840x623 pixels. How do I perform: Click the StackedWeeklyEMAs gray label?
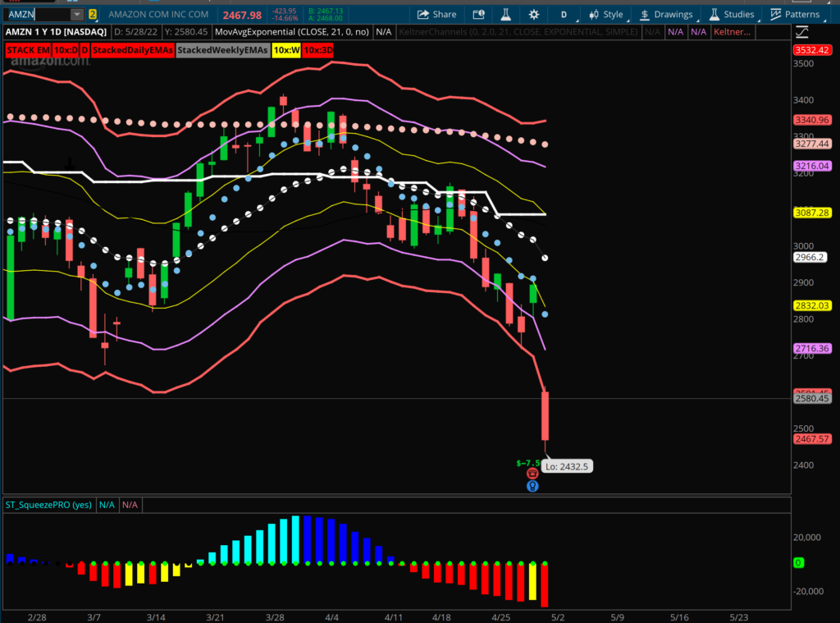tap(222, 50)
